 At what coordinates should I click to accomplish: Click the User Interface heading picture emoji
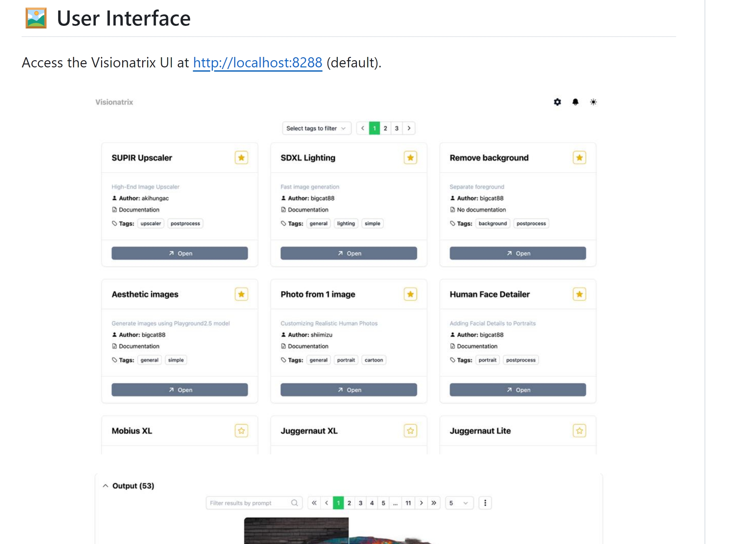tap(36, 18)
